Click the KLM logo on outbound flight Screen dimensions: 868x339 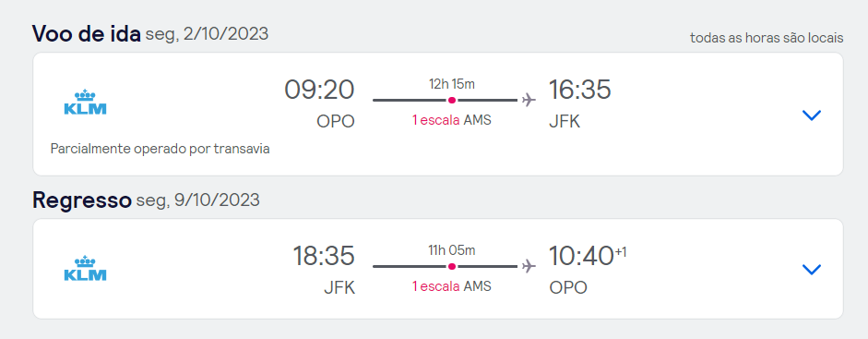pos(85,102)
